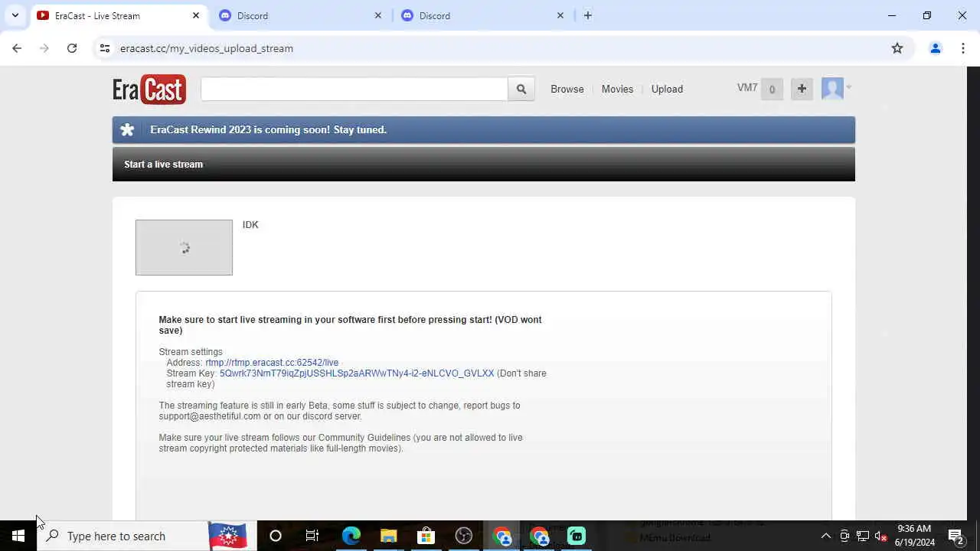Click the rtmp address link

tap(272, 363)
